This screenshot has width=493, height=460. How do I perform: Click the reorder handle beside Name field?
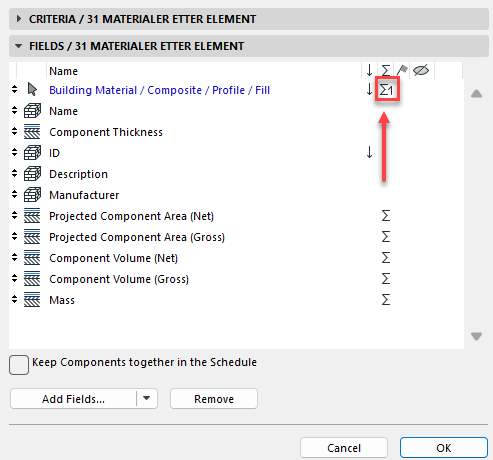click(14, 110)
